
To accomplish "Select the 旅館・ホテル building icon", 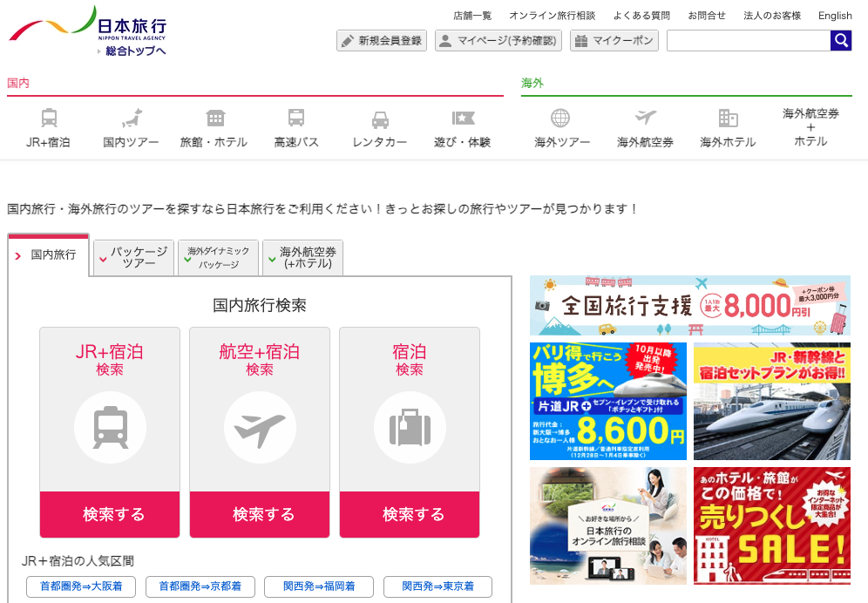I will [214, 119].
